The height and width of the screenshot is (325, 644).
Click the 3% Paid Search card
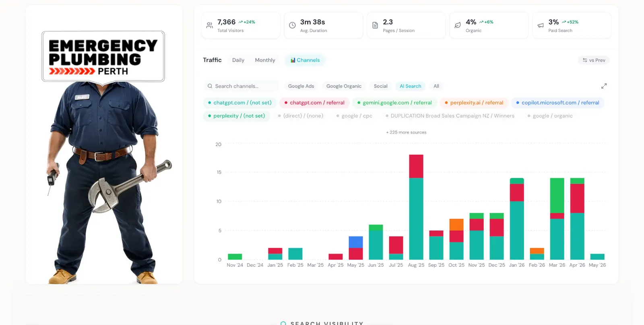click(572, 25)
